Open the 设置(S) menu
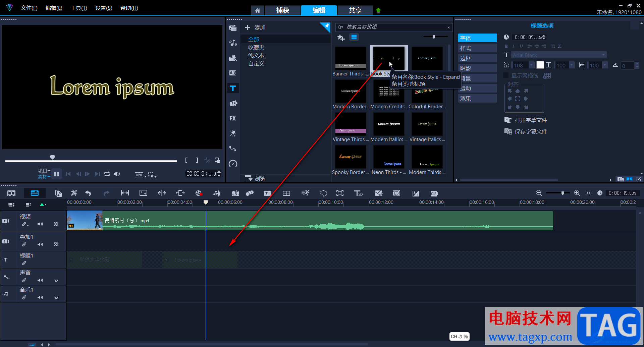Image resolution: width=644 pixels, height=347 pixels. [104, 8]
